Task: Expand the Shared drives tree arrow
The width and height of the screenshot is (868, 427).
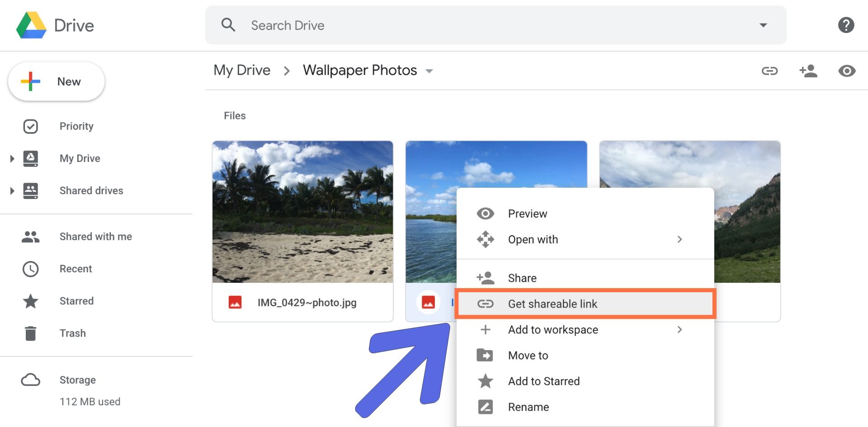Action: coord(12,191)
